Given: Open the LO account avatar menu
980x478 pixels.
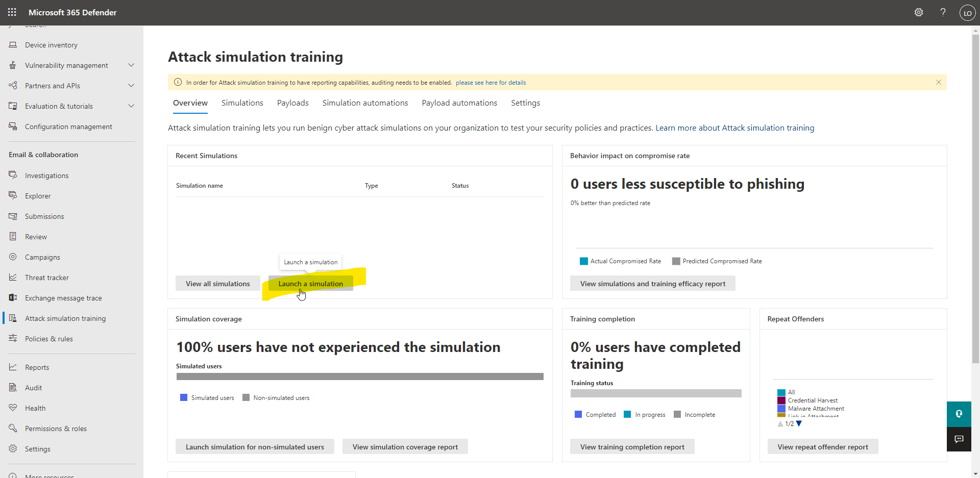Looking at the screenshot, I should coord(967,13).
